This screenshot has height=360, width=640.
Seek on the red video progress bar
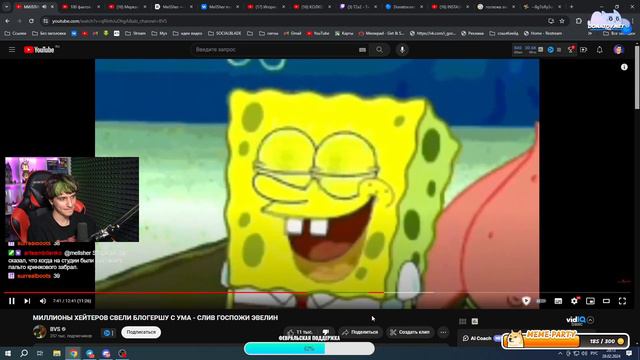point(317,293)
